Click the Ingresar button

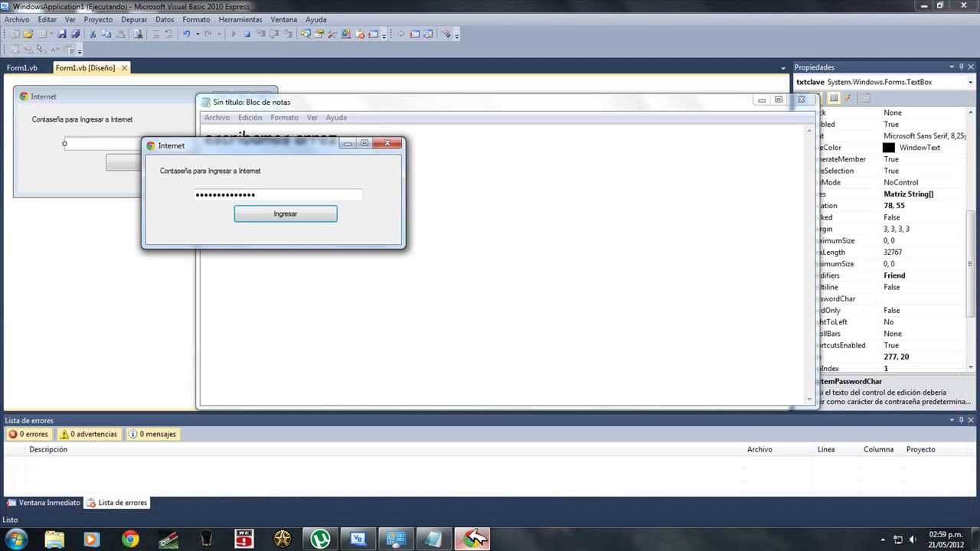click(x=286, y=214)
